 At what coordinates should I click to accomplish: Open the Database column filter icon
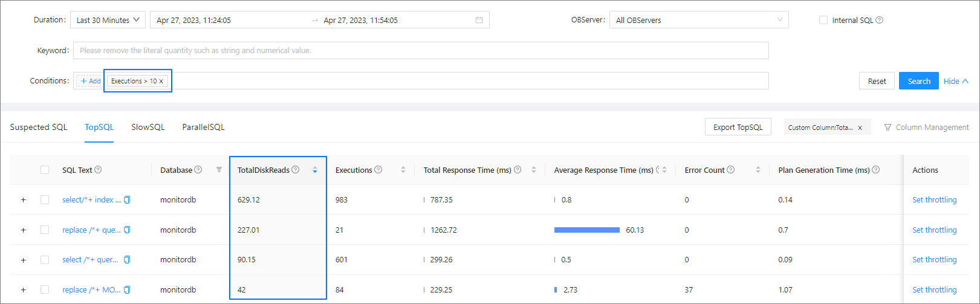pos(219,170)
